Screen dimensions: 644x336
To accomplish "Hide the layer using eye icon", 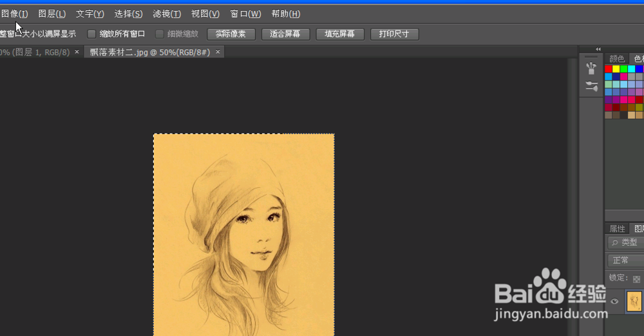I will coord(614,301).
